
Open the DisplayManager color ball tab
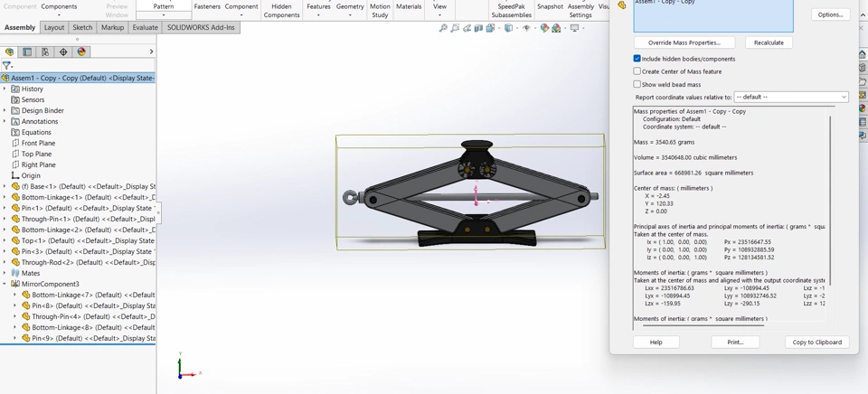click(x=81, y=52)
